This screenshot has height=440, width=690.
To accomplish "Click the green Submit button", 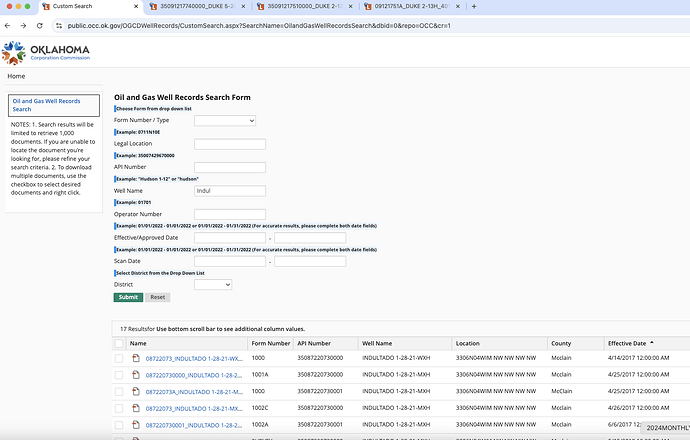I will (128, 297).
